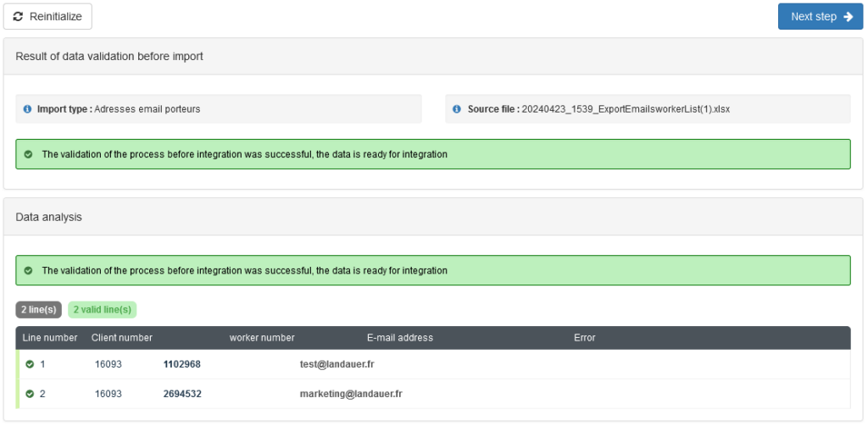
Task: Click the Line number column header
Action: click(50, 337)
